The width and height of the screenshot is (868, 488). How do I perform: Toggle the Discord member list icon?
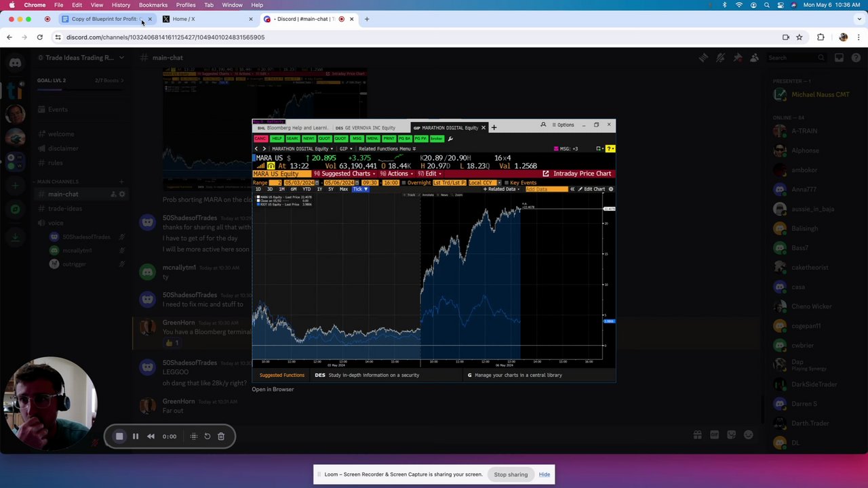tap(754, 58)
